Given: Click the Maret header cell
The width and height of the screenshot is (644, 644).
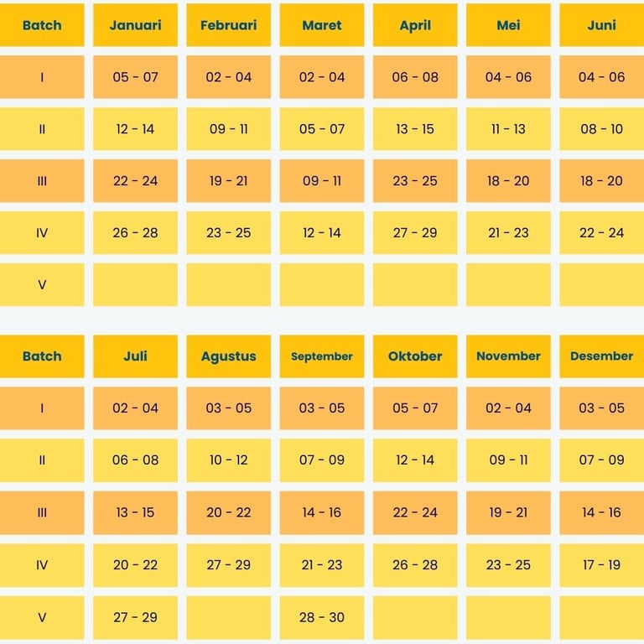Looking at the screenshot, I should tap(322, 25).
